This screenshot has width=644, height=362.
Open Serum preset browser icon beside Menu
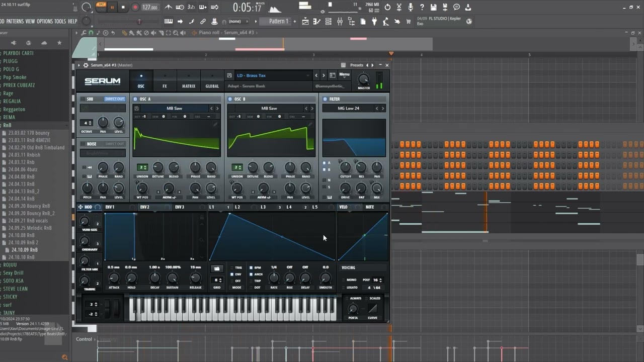pyautogui.click(x=333, y=75)
